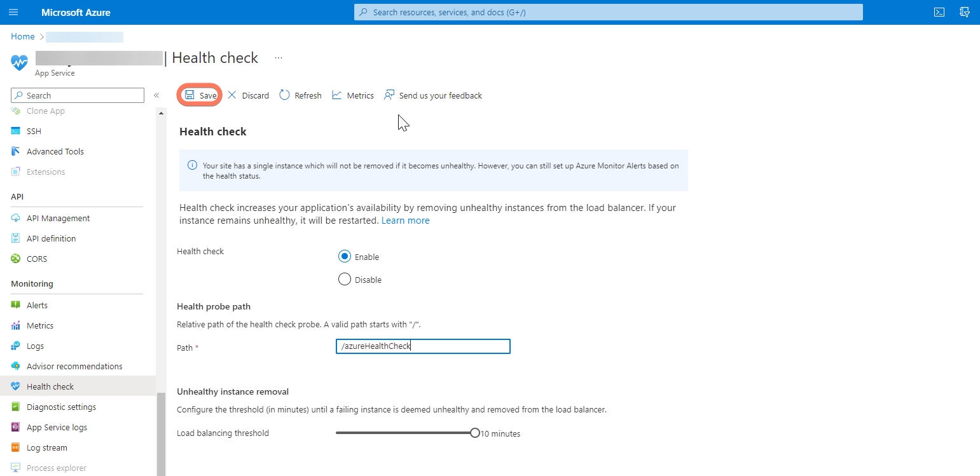Image resolution: width=980 pixels, height=476 pixels.
Task: Click the Metrics bar-chart sidebar icon
Action: point(16,325)
